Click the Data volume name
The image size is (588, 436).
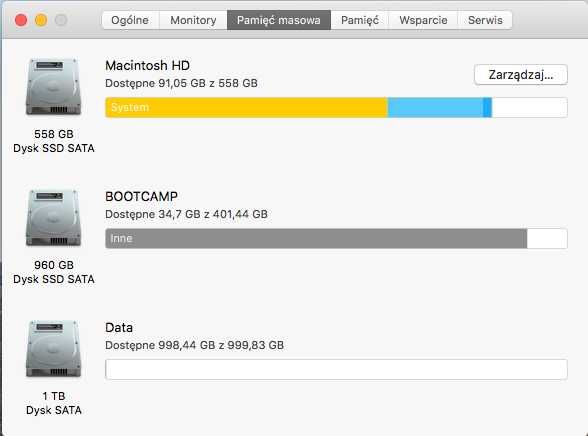[x=119, y=327]
